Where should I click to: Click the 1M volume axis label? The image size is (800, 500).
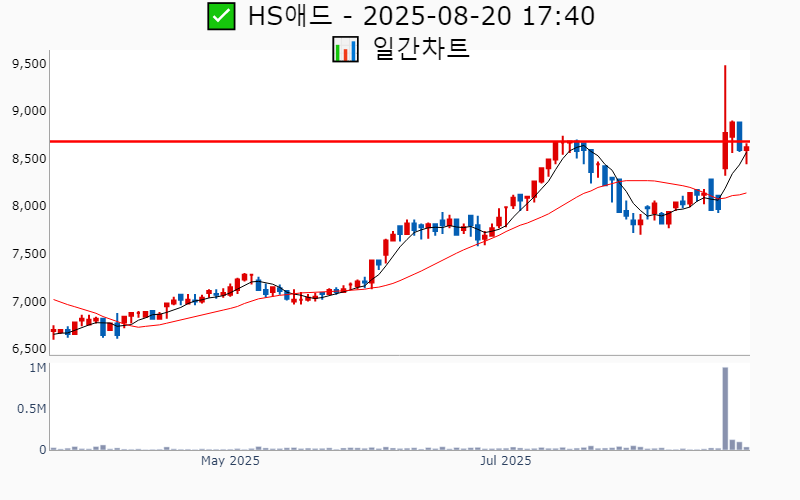pyautogui.click(x=38, y=368)
